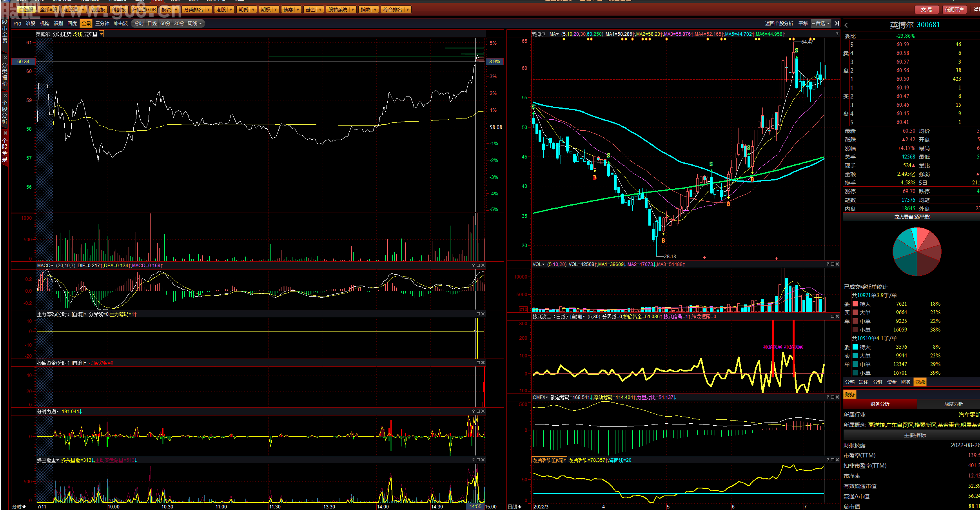
Task: Switch chart period to 分时
Action: [139, 24]
